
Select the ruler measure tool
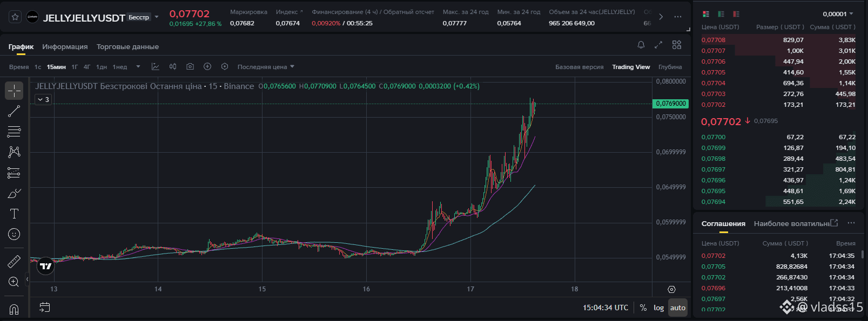tap(14, 261)
